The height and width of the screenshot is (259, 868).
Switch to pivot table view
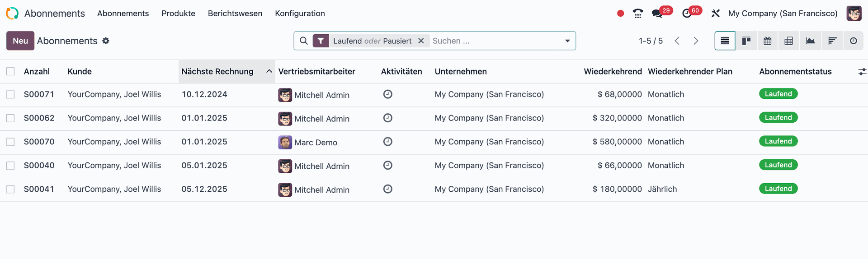pyautogui.click(x=788, y=41)
